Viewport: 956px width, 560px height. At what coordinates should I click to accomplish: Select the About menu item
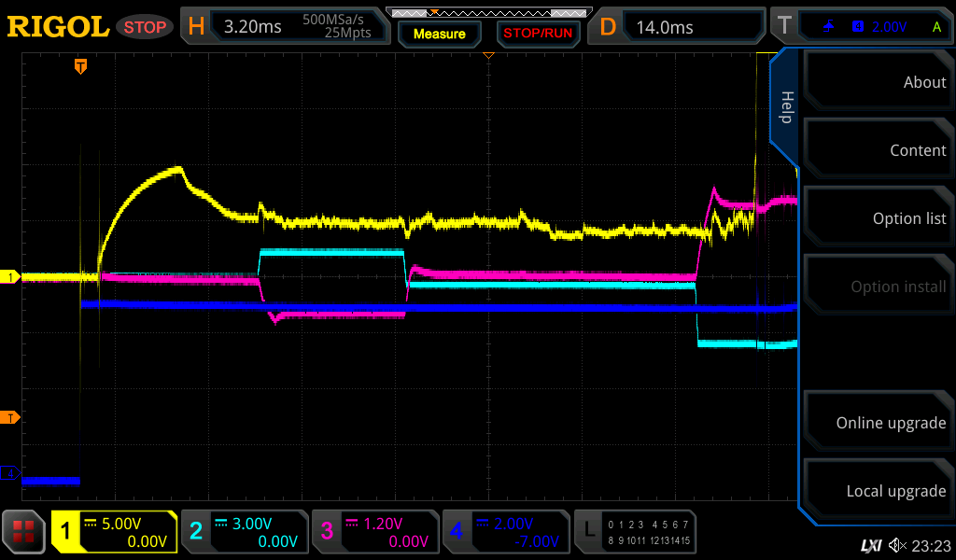click(878, 82)
